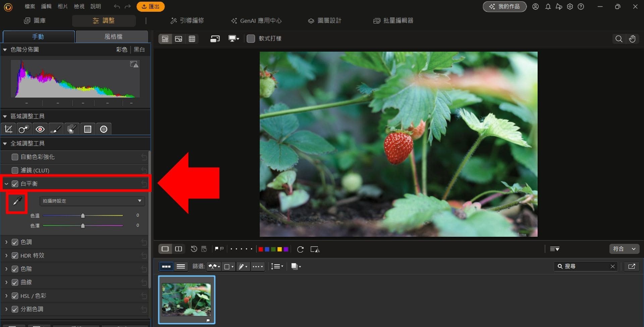
Task: Open the 檢視 menu
Action: click(x=79, y=6)
